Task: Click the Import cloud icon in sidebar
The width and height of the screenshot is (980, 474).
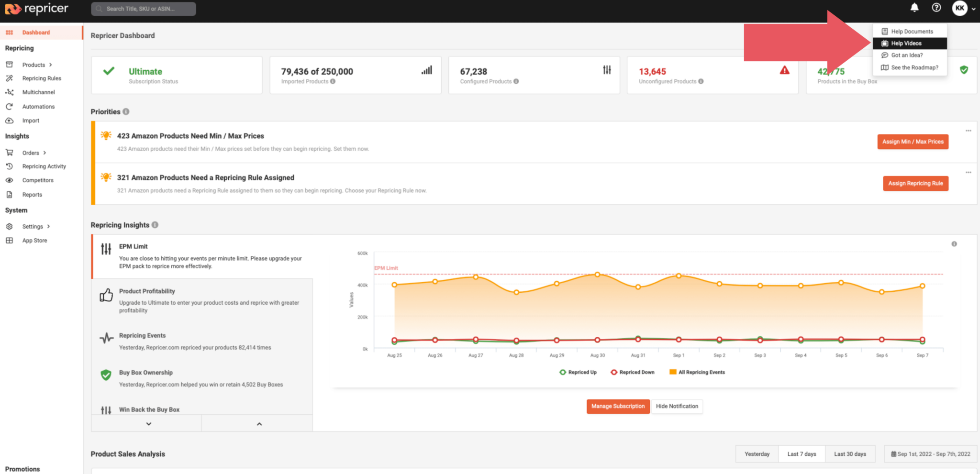Action: 9,121
